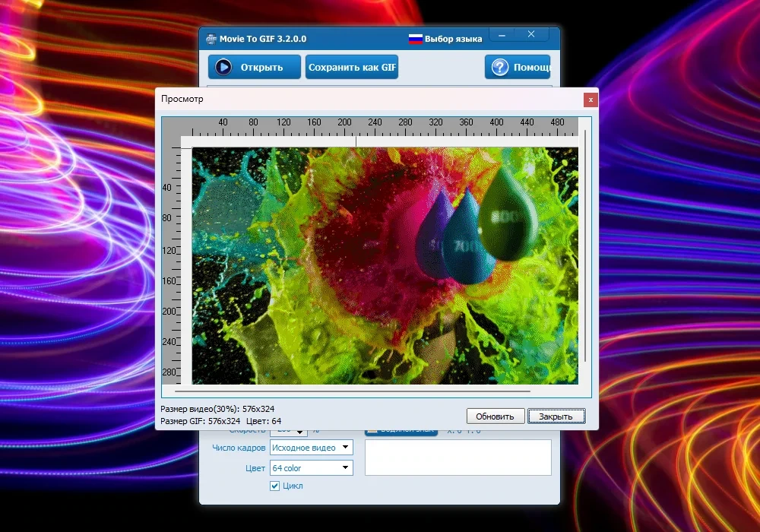Click the question mark help icon

[500, 67]
